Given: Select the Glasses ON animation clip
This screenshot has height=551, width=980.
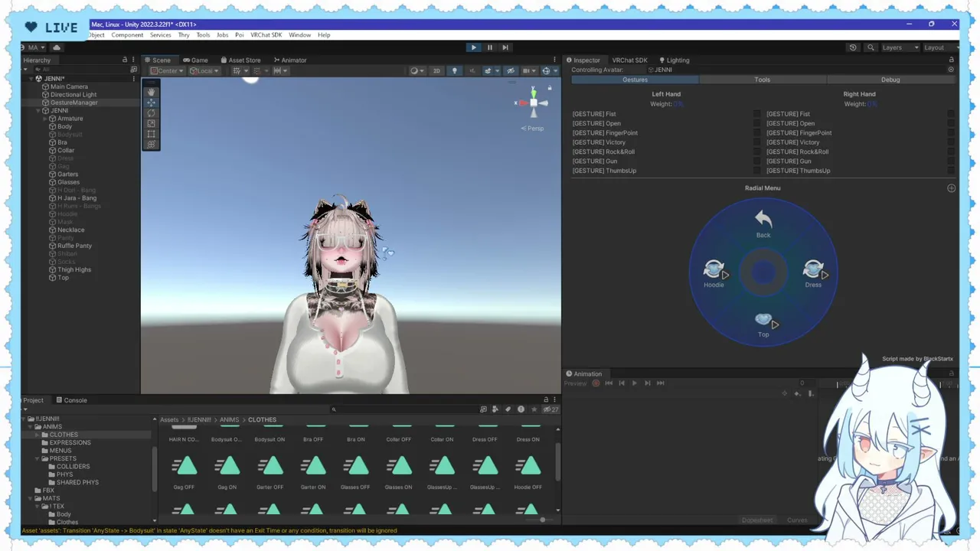Looking at the screenshot, I should [x=398, y=471].
